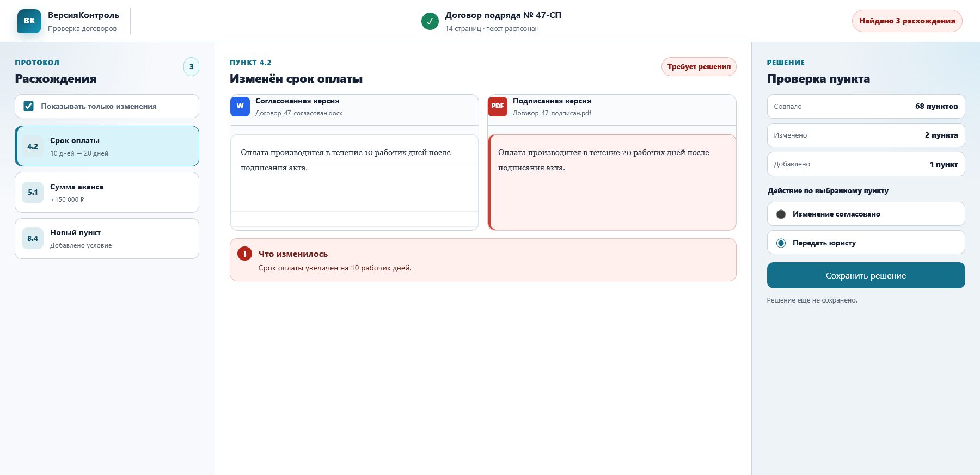This screenshot has width=980, height=475.
Task: Click '+150 000 ₽' subtitle
Action: 67,200
